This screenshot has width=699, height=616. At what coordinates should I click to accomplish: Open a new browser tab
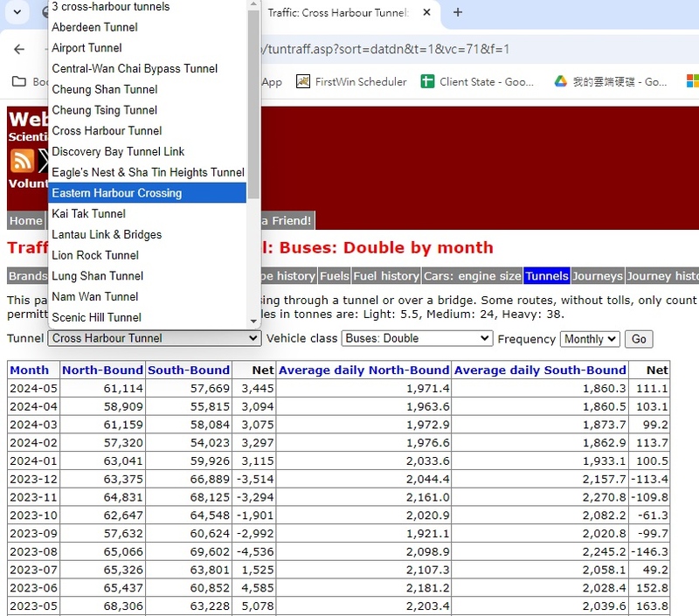coord(458,12)
